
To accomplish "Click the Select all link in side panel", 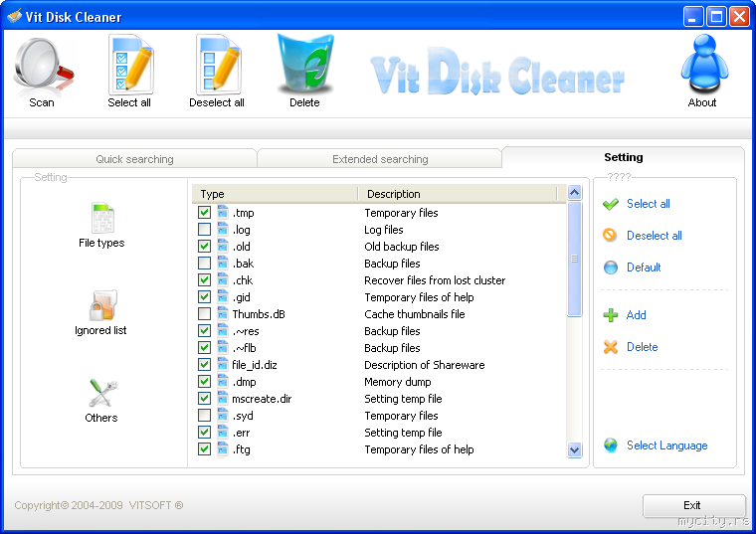I will tap(648, 204).
